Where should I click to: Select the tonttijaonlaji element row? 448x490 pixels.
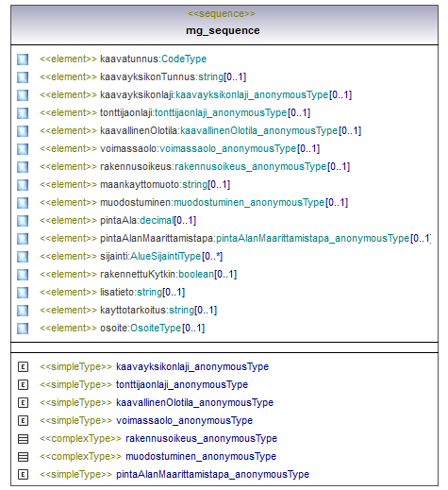click(x=174, y=113)
